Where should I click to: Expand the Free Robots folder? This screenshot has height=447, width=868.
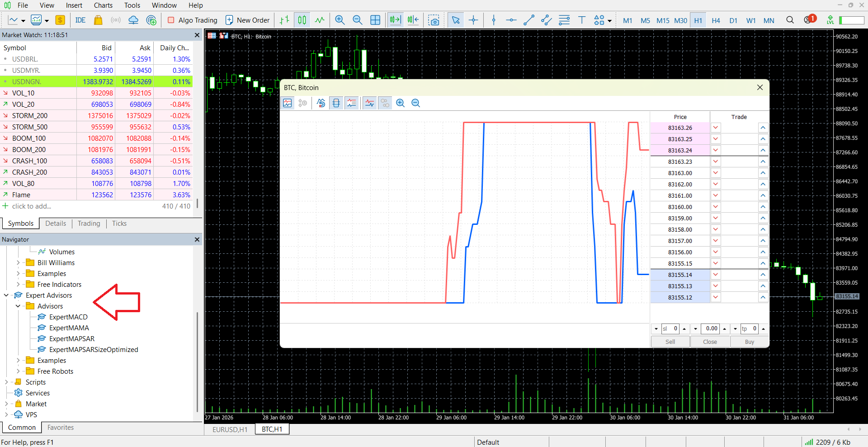pyautogui.click(x=18, y=371)
